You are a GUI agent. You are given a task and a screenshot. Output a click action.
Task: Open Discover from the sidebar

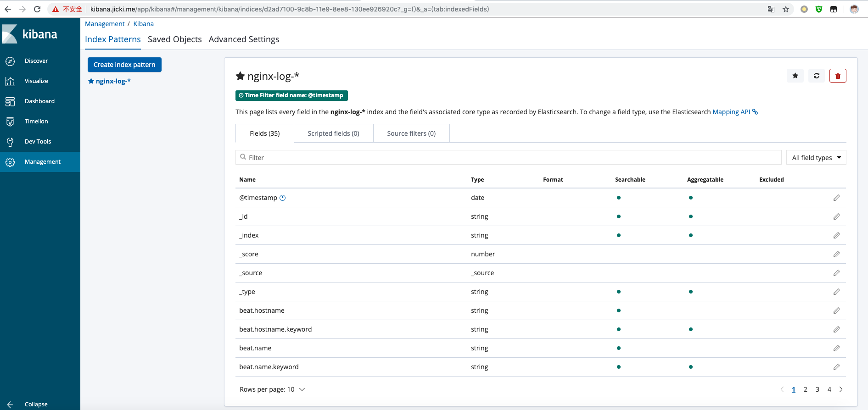36,61
